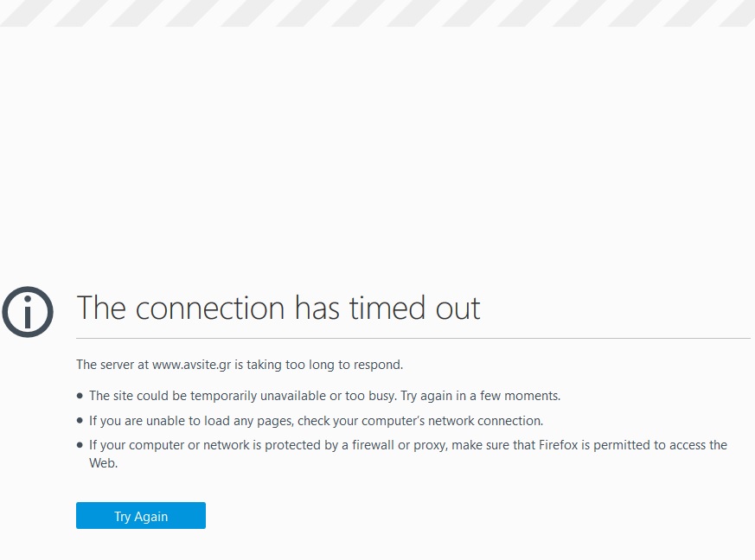Click 'is taking too long to respond' text
The width and height of the screenshot is (755, 560).
coord(319,365)
